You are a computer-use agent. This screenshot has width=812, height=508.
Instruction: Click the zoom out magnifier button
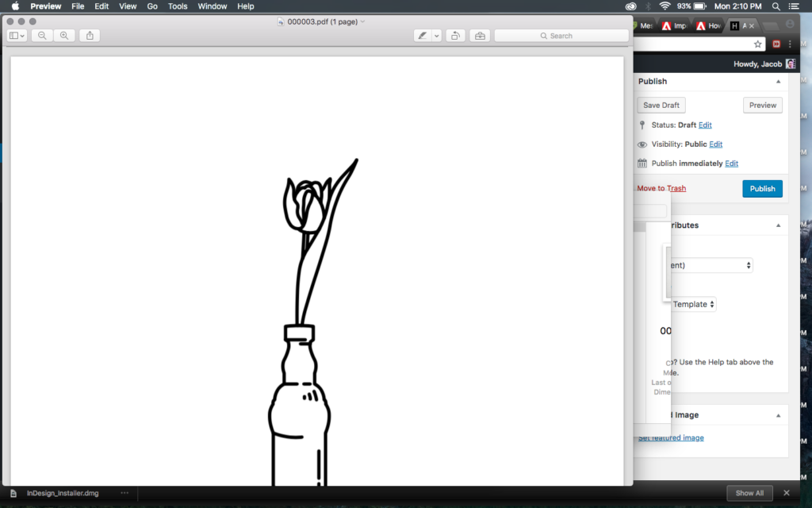point(42,36)
